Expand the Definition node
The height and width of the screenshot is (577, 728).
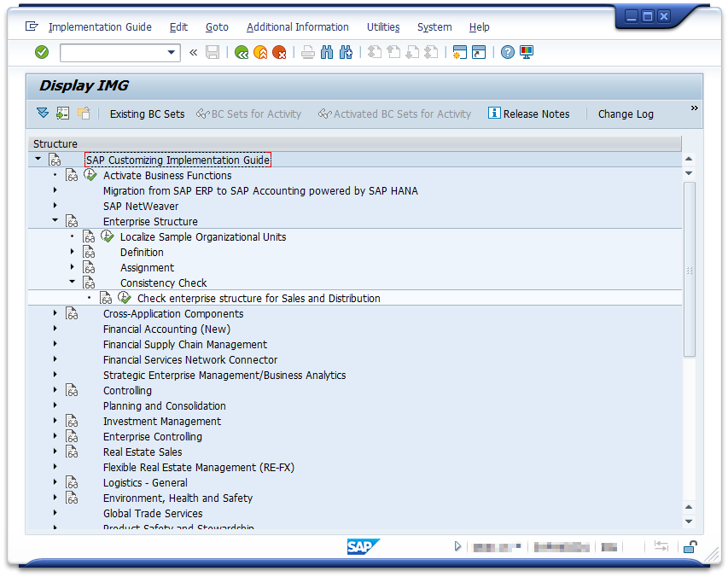(x=73, y=252)
